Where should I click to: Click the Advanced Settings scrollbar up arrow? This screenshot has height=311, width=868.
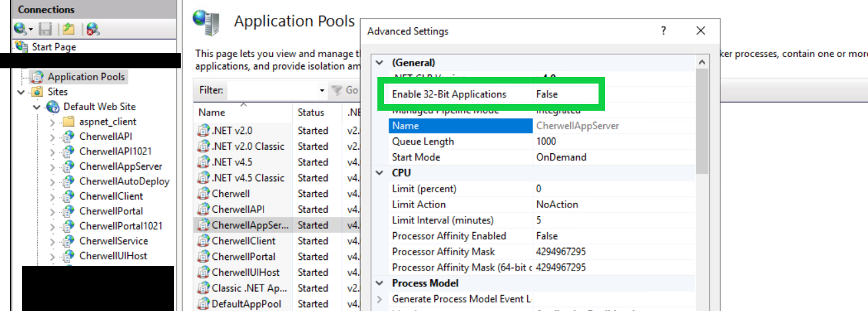701,61
